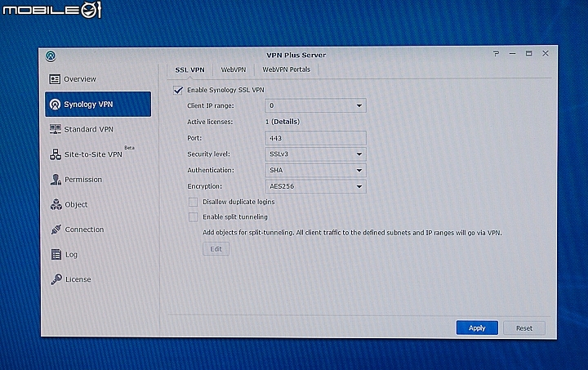Image resolution: width=588 pixels, height=370 pixels.
Task: Go to the Permission section
Action: (83, 180)
